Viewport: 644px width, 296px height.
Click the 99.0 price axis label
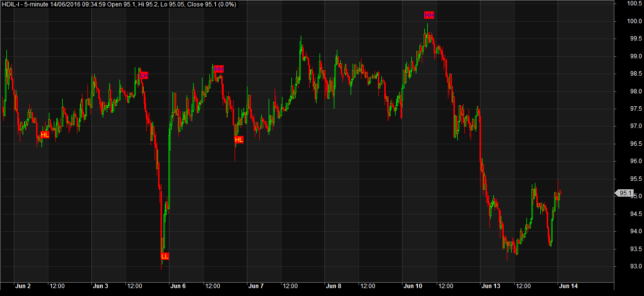click(636, 56)
